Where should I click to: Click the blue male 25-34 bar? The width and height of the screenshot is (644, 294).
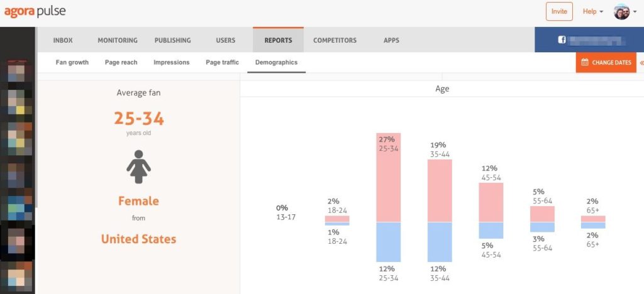pyautogui.click(x=388, y=242)
